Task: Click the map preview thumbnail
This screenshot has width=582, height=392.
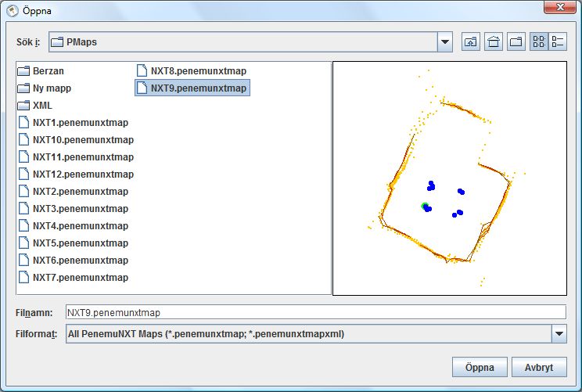Action: [450, 178]
